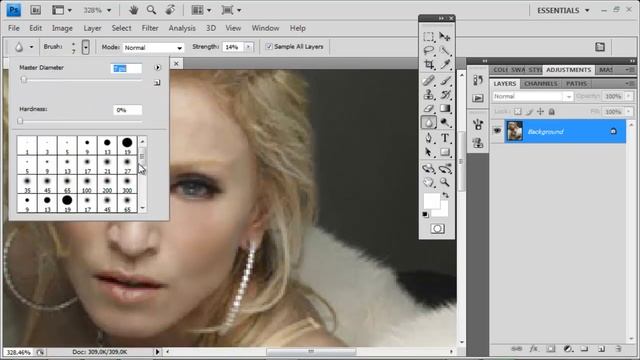Select the Blur tool in toolbox

pyautogui.click(x=428, y=122)
